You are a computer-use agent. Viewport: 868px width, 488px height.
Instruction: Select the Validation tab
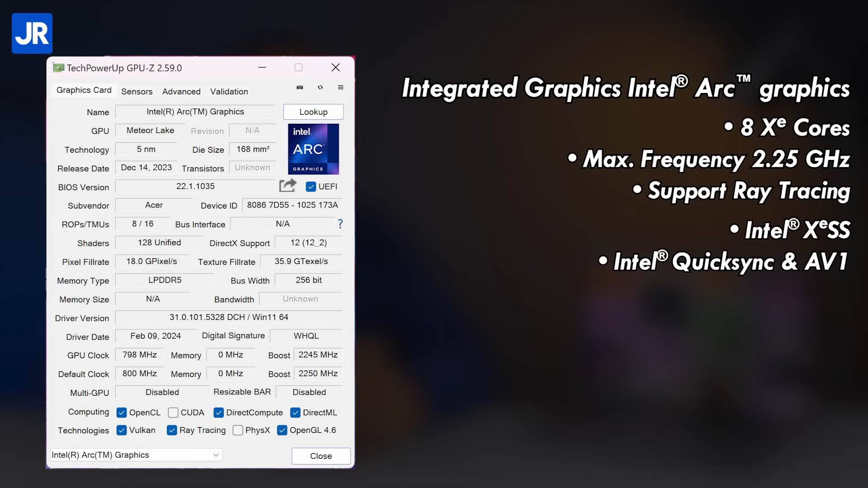[229, 91]
